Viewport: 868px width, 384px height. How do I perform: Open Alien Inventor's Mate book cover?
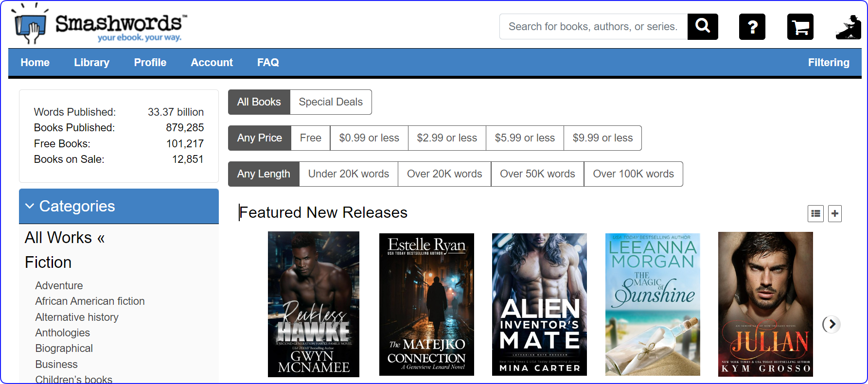[x=539, y=304]
